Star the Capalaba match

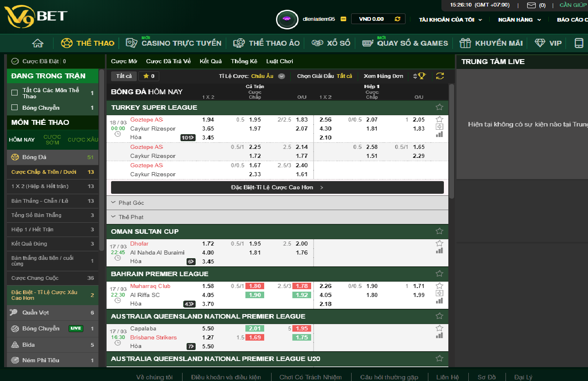(x=439, y=328)
